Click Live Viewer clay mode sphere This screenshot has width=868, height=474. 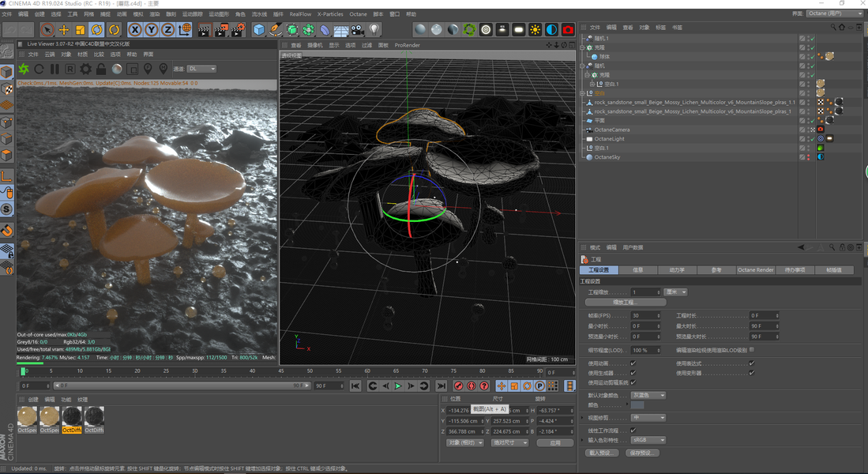tap(117, 69)
